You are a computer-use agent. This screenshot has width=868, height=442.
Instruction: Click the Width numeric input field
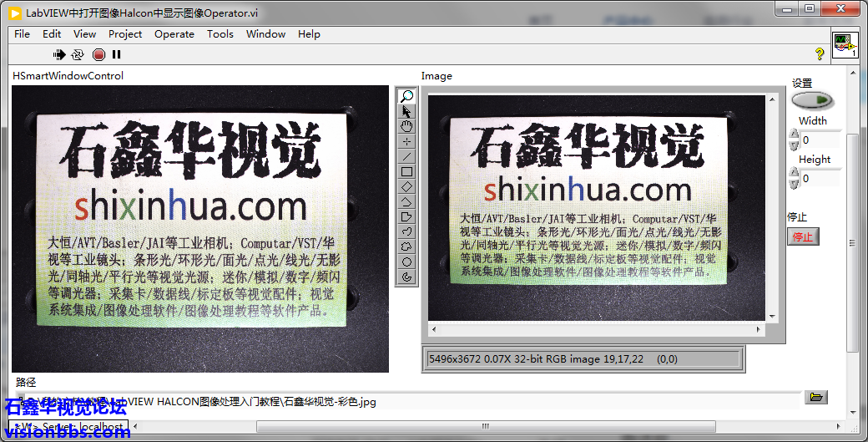coord(820,140)
